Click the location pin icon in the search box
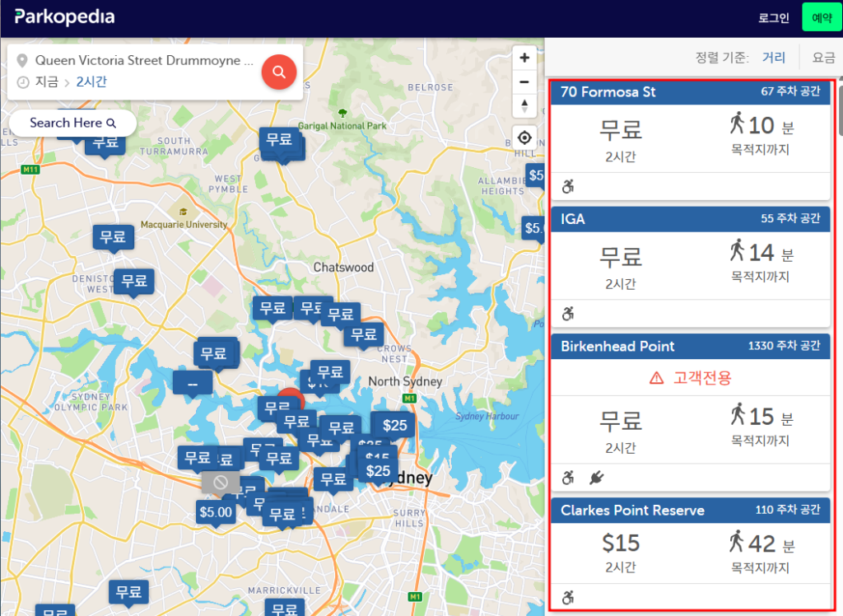The height and width of the screenshot is (616, 843). point(22,60)
